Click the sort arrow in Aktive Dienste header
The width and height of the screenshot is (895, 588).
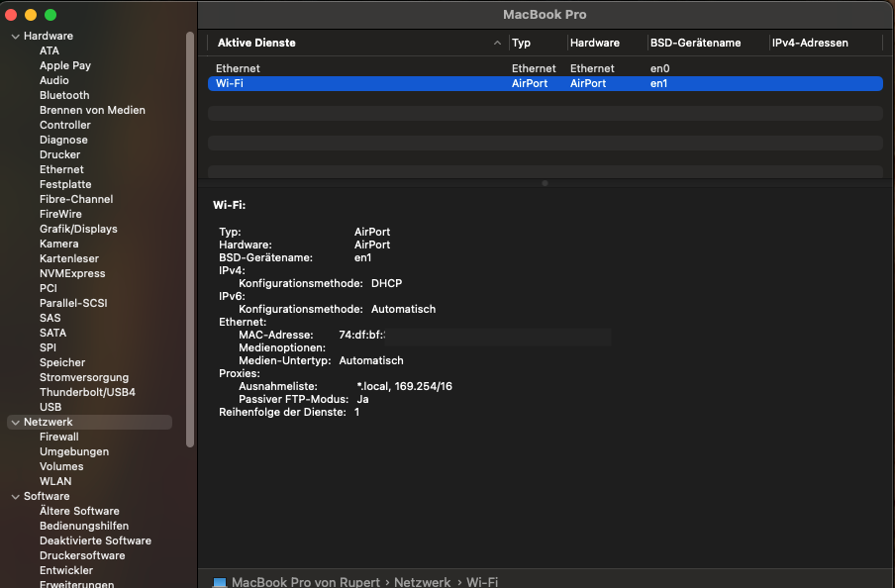coord(497,44)
